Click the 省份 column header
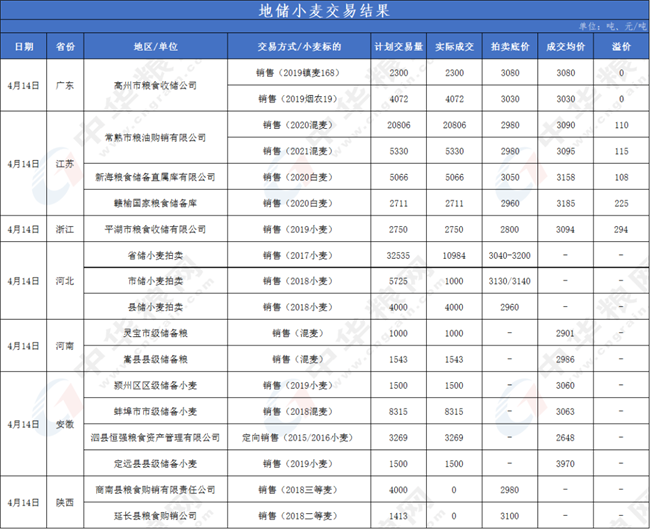Viewport: 650px width, 529px height. (x=65, y=47)
